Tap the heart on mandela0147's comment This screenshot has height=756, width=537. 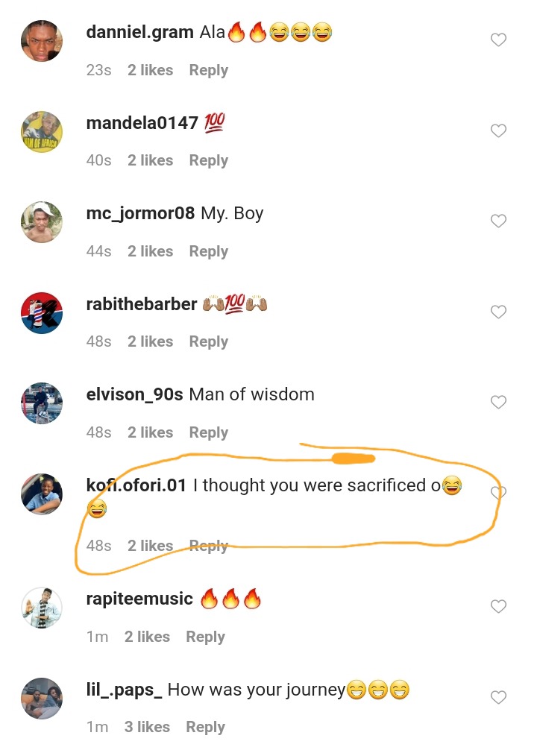pyautogui.click(x=498, y=130)
